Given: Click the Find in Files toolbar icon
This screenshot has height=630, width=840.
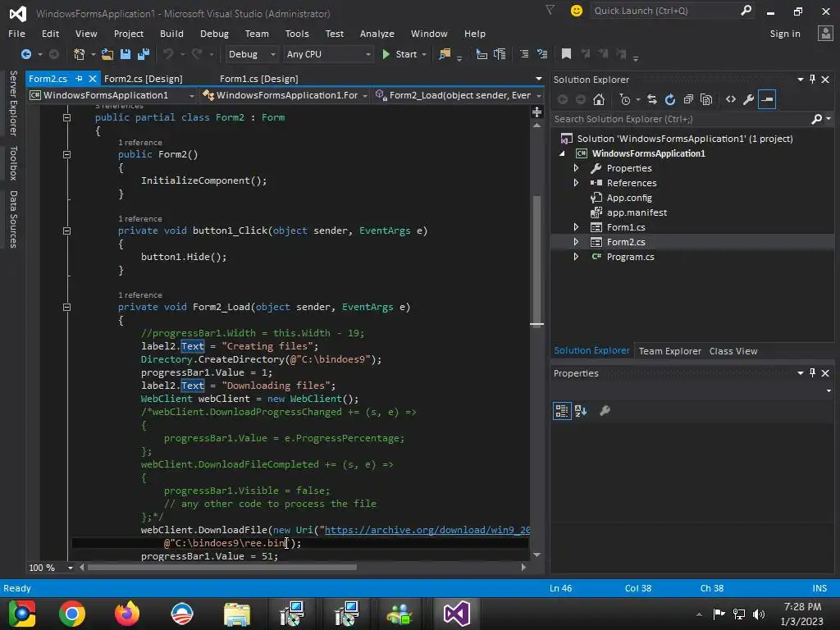Looking at the screenshot, I should tap(445, 54).
